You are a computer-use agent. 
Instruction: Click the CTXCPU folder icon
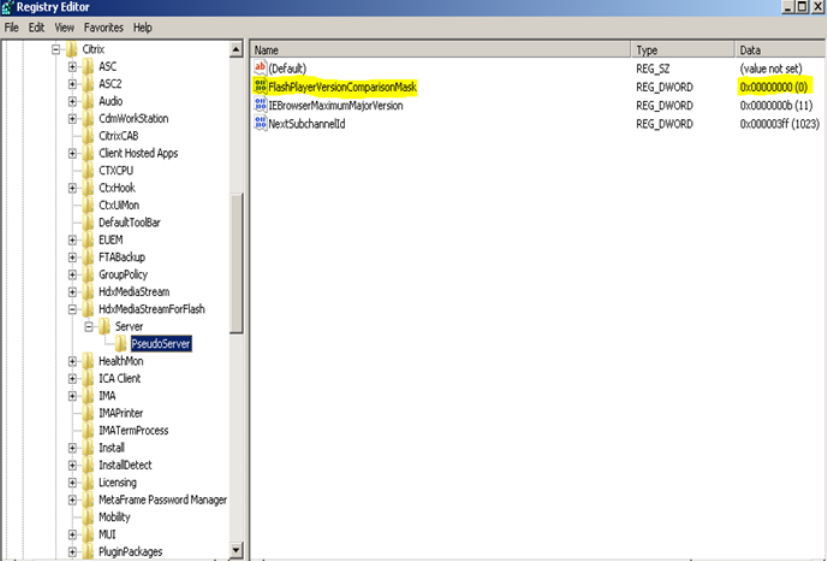coord(88,171)
